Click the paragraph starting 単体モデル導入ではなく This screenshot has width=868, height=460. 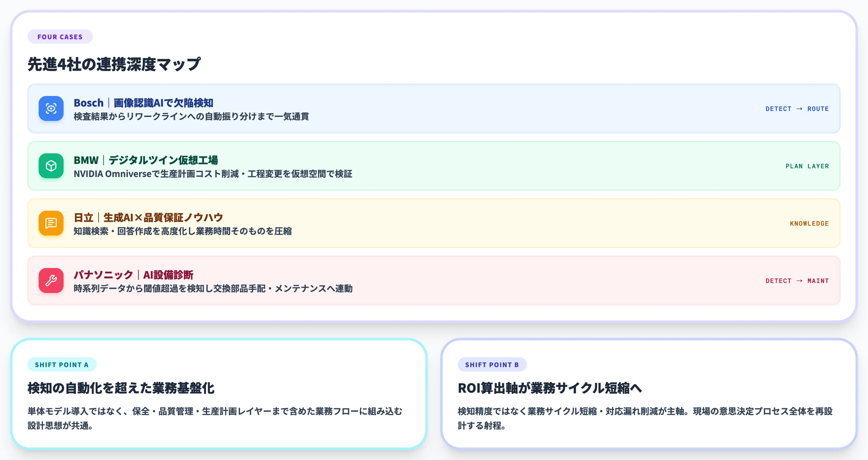[x=215, y=418]
